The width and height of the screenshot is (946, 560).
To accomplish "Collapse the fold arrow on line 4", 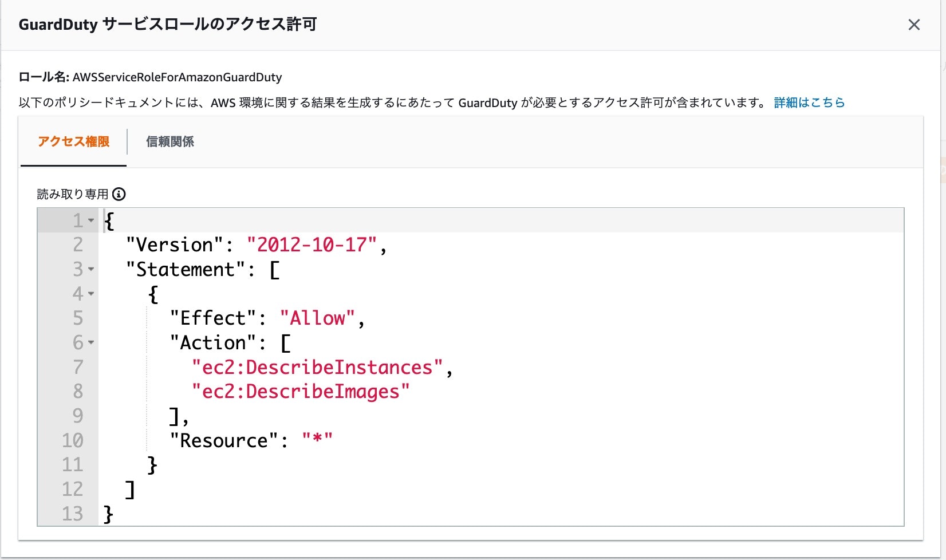I will click(x=91, y=294).
